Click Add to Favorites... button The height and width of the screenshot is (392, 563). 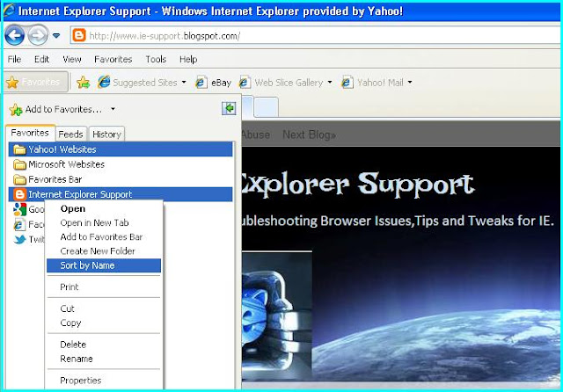pyautogui.click(x=56, y=109)
